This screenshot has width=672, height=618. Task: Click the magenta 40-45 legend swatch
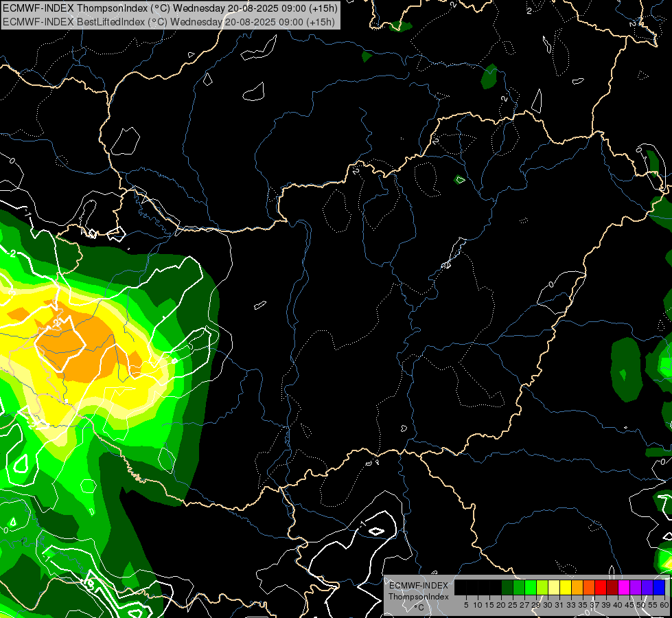pos(624,587)
